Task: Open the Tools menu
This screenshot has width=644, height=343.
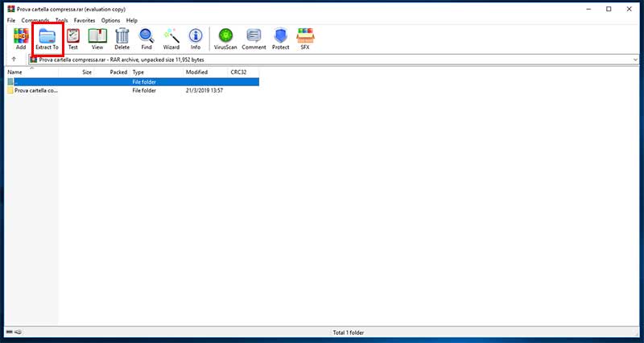Action: tap(62, 20)
